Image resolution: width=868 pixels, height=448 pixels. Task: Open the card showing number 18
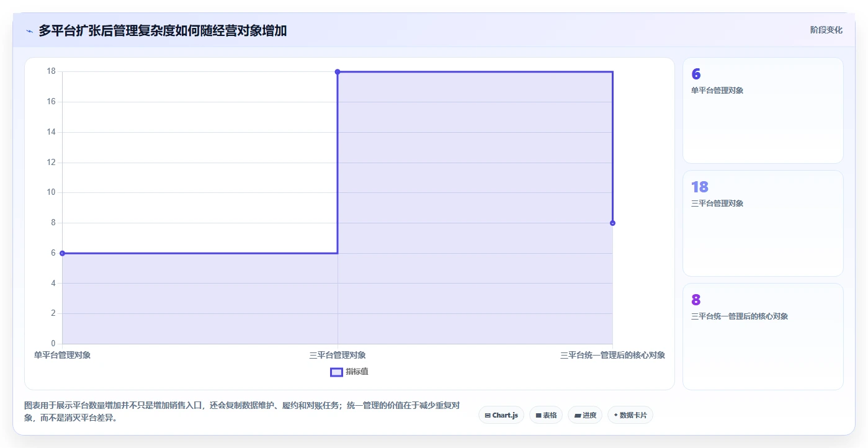coord(763,223)
